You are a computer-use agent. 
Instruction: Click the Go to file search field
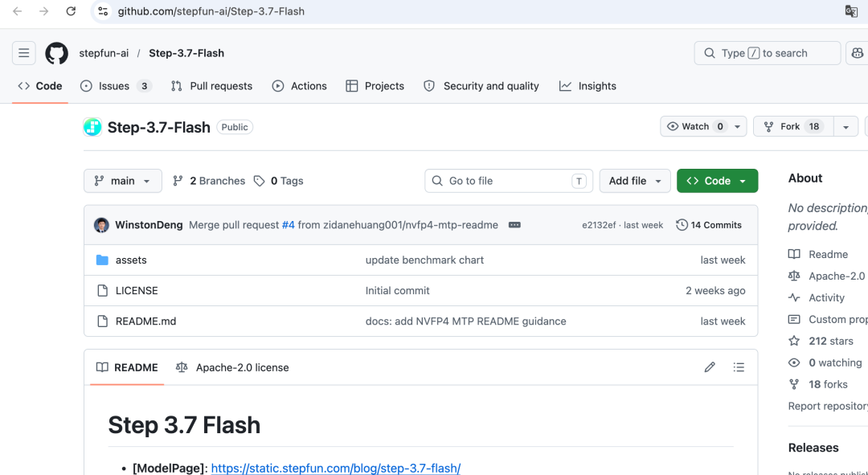[x=509, y=181]
